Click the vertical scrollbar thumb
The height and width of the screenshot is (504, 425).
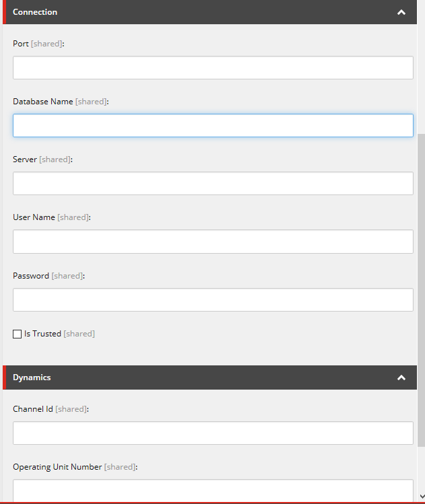[x=421, y=290]
